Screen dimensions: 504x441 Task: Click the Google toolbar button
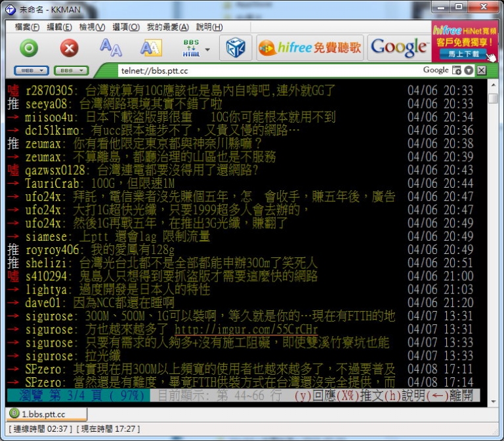[399, 48]
